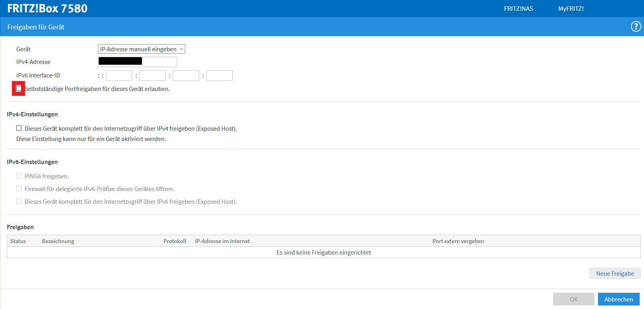Click the Bezeichnung column header

[x=58, y=241]
